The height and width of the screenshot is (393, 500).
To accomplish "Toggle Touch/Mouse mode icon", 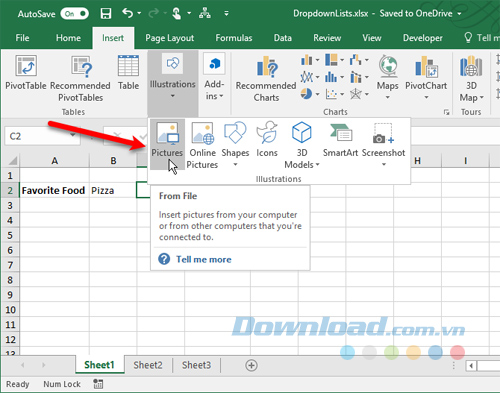I will point(176,13).
